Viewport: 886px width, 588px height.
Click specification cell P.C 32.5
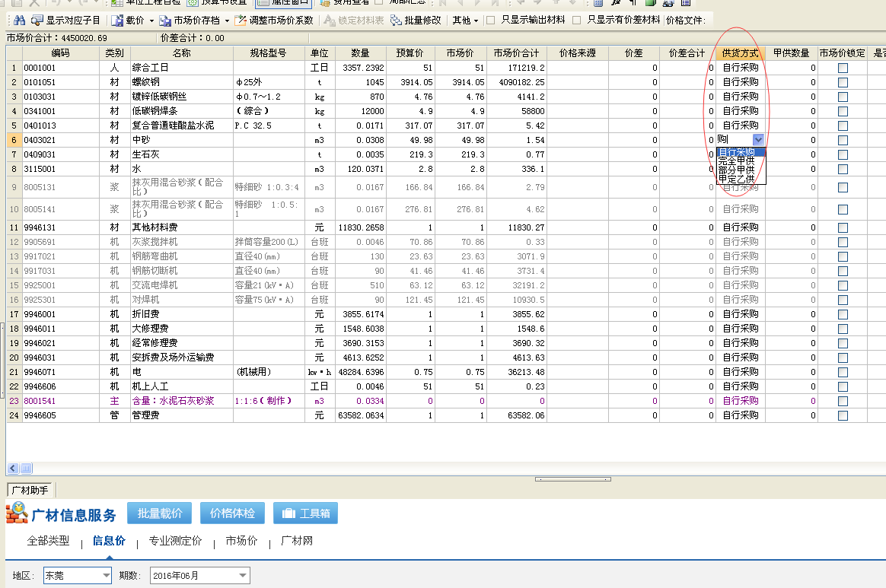[x=269, y=126]
